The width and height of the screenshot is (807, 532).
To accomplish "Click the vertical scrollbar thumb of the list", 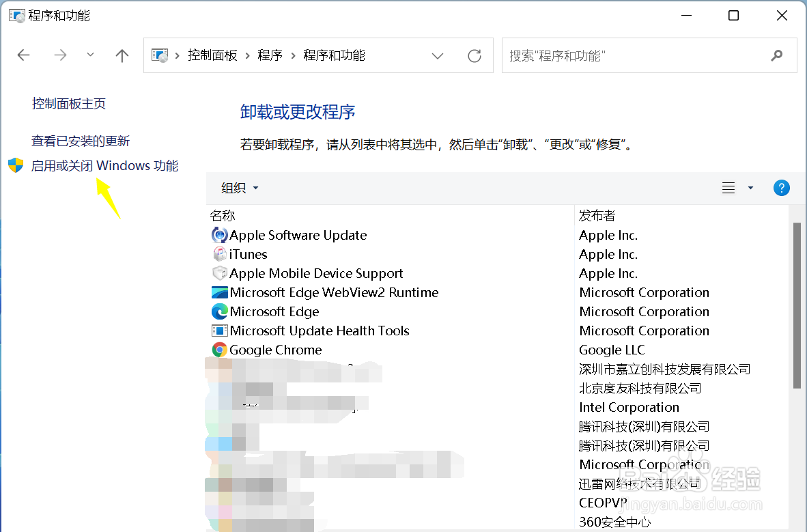I will [797, 305].
